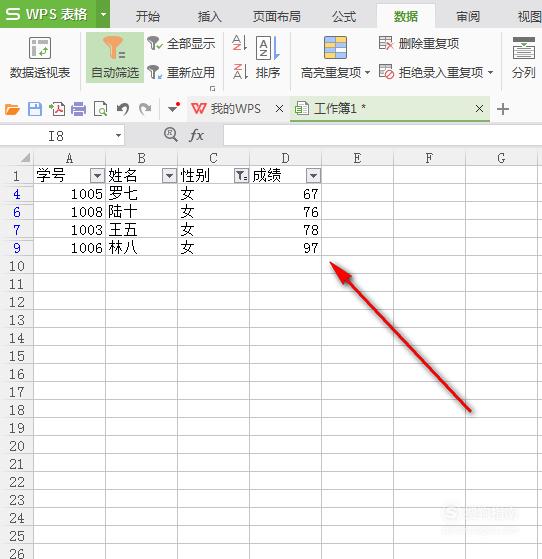
Task: Select score cell with 76
Action: (x=285, y=211)
